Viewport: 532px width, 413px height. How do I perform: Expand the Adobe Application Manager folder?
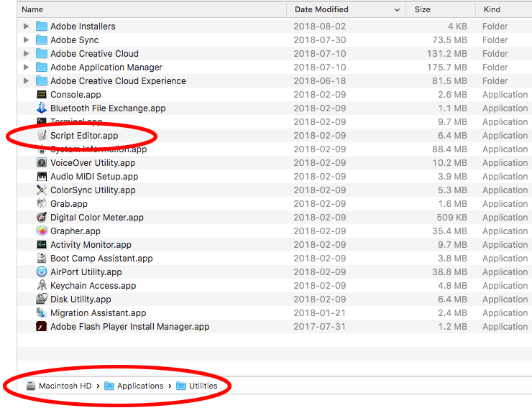(x=26, y=67)
